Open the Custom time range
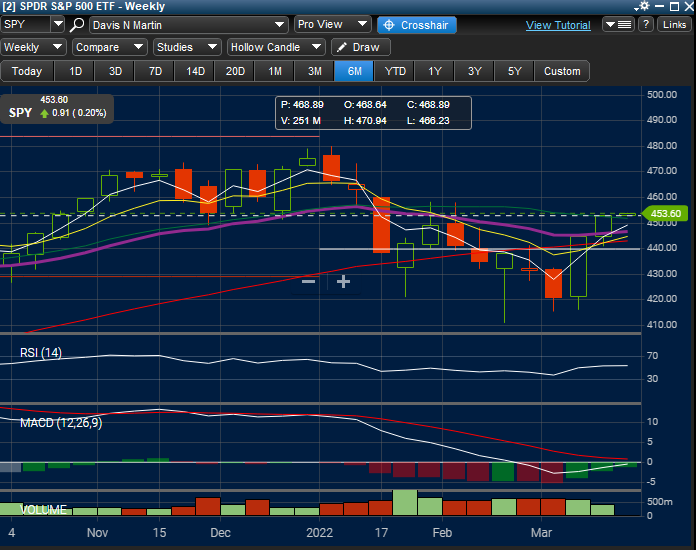 tap(562, 71)
